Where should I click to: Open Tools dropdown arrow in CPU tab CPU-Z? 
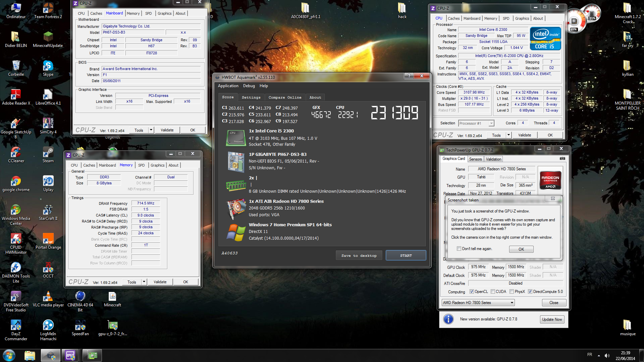click(508, 135)
